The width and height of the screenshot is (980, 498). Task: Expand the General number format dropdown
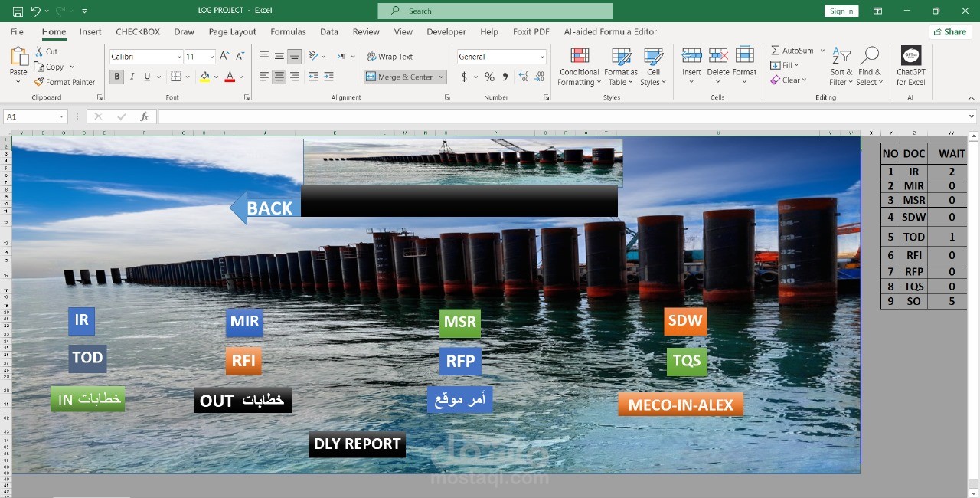pyautogui.click(x=542, y=57)
